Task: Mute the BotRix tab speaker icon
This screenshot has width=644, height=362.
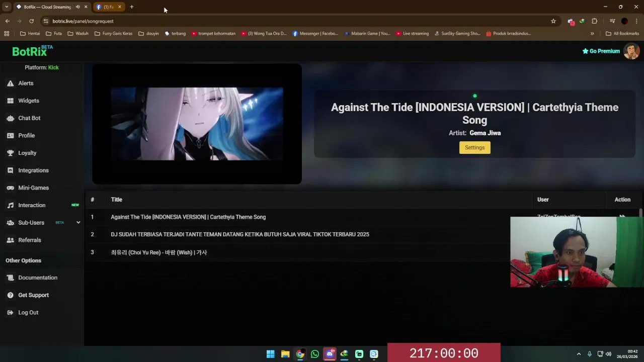Action: point(77,7)
